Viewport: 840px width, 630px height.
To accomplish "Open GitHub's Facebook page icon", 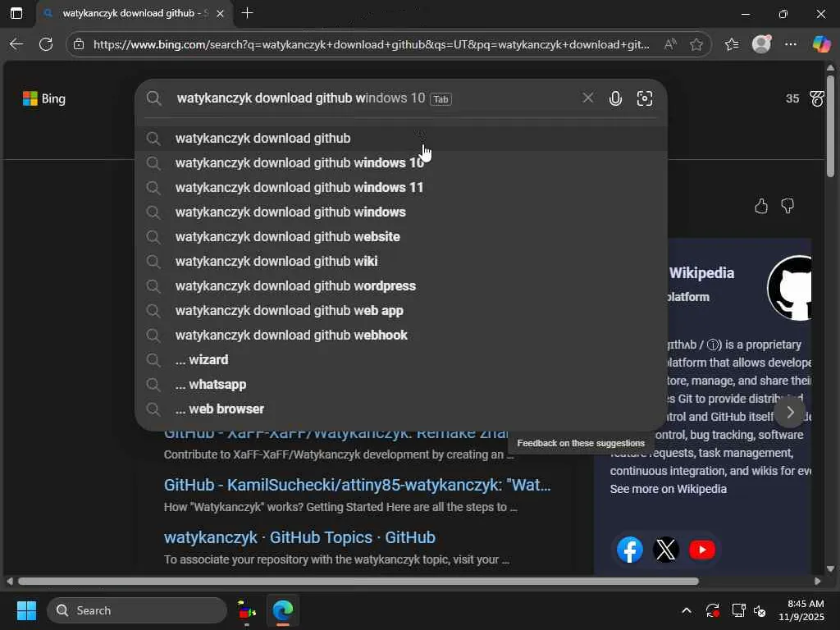I will [630, 550].
